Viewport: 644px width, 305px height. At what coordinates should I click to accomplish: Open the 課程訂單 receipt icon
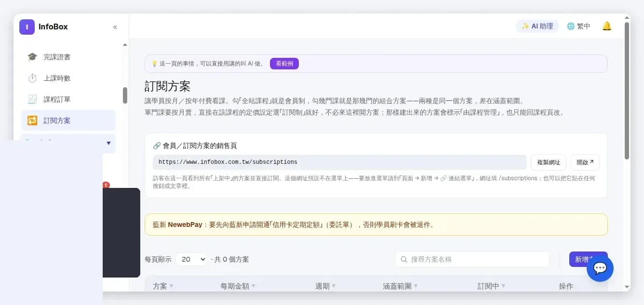pos(32,99)
